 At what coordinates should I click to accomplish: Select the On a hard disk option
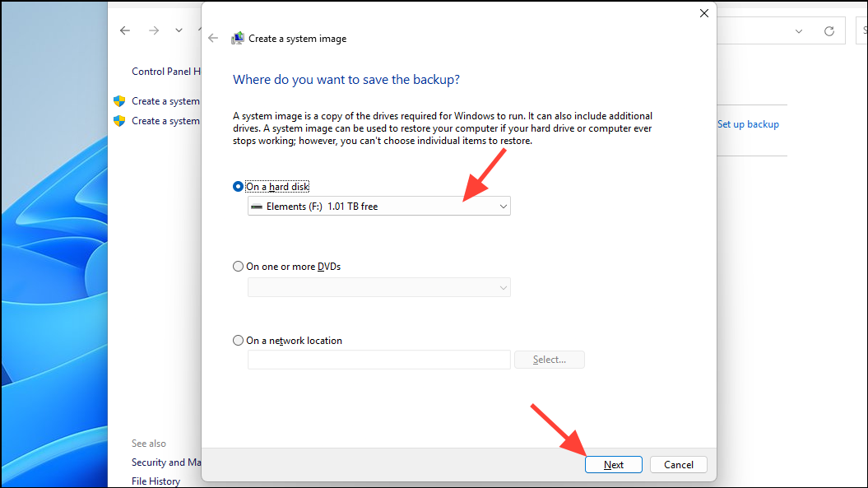click(x=238, y=186)
